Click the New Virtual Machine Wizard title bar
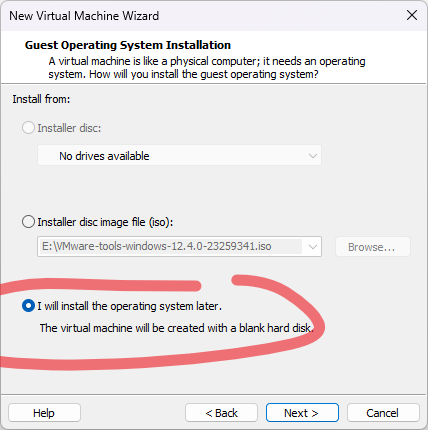 click(200, 16)
